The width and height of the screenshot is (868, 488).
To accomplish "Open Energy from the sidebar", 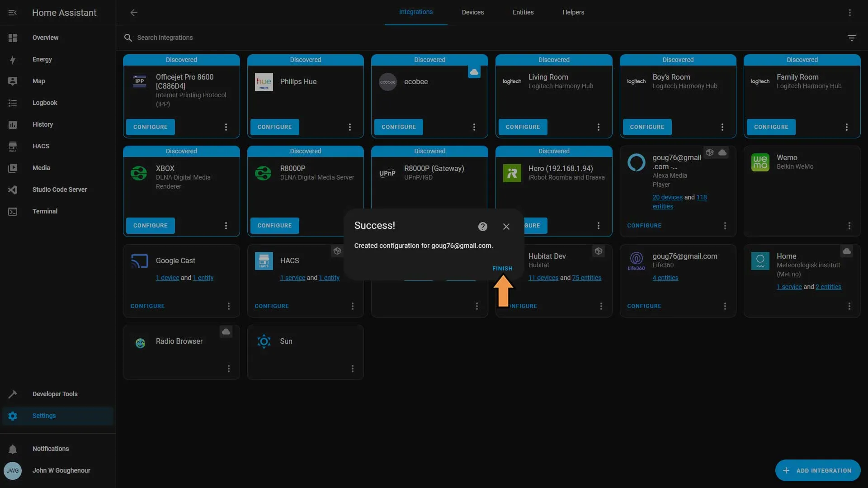I will tap(58, 59).
